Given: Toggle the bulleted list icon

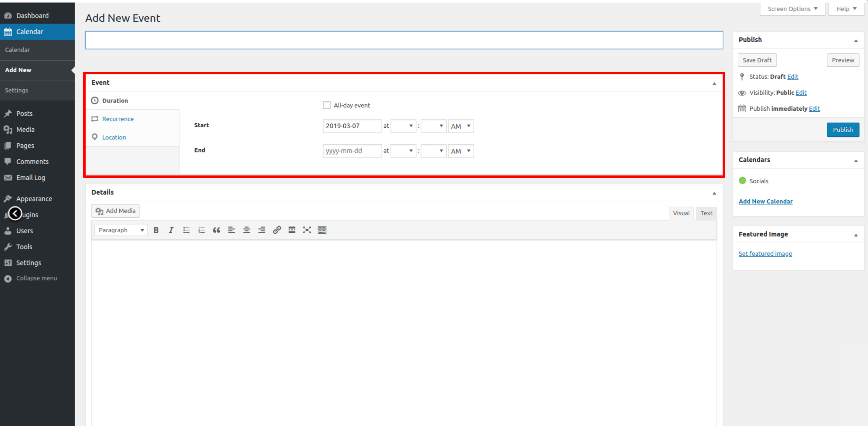Looking at the screenshot, I should (186, 230).
